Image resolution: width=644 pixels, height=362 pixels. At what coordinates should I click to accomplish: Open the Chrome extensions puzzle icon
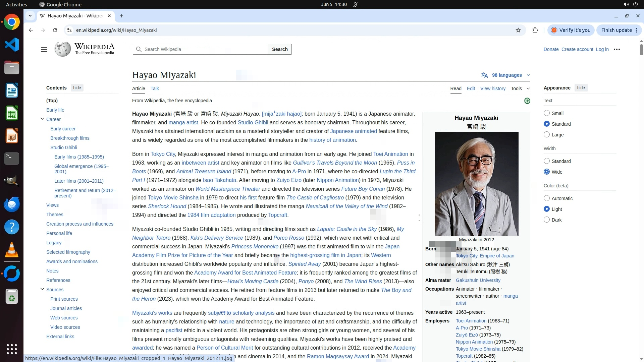point(535,30)
